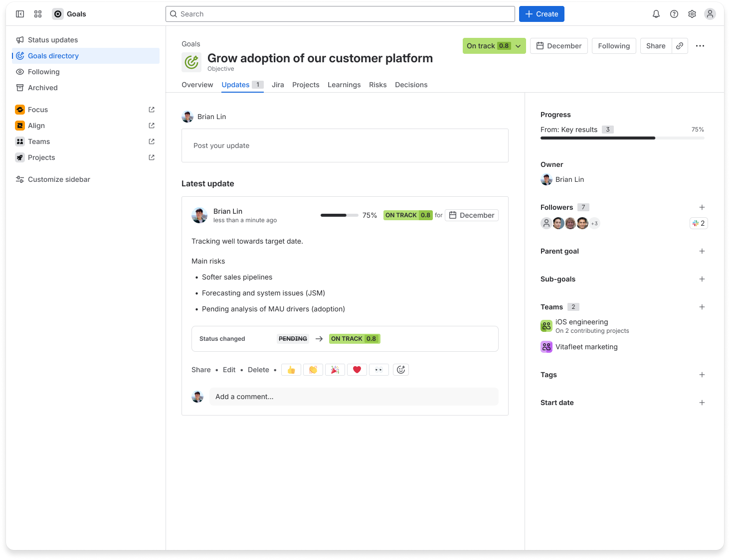
Task: Toggle Following for this goal
Action: tap(614, 45)
